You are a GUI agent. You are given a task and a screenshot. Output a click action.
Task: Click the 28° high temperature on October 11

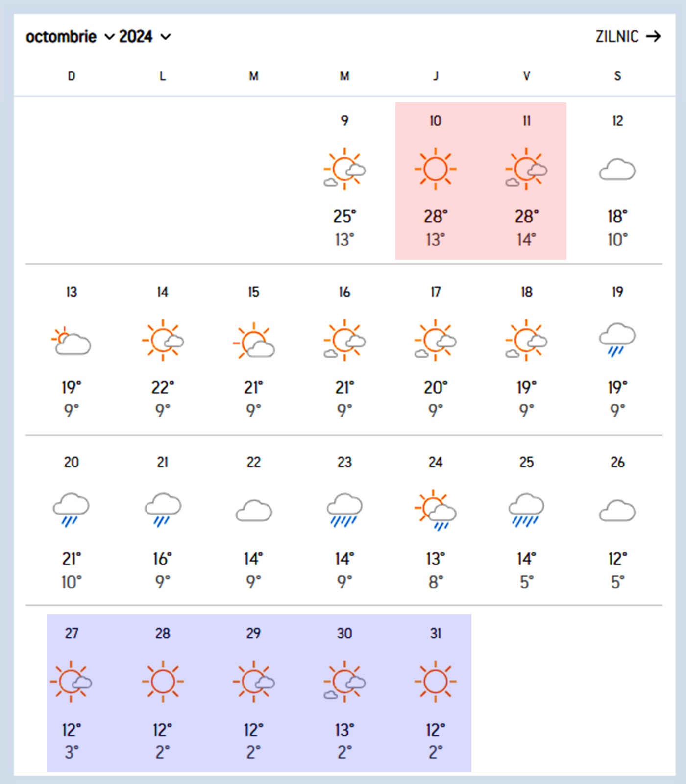pyautogui.click(x=526, y=216)
